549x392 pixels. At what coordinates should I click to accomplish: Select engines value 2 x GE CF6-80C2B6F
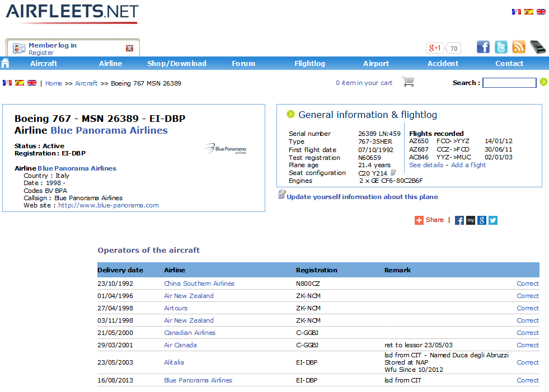point(391,181)
